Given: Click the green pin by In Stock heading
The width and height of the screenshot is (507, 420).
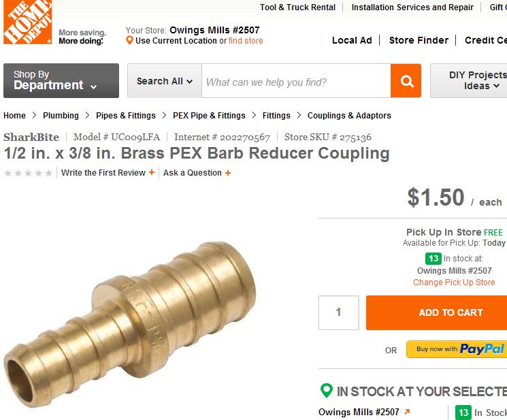Looking at the screenshot, I should pyautogui.click(x=327, y=391).
